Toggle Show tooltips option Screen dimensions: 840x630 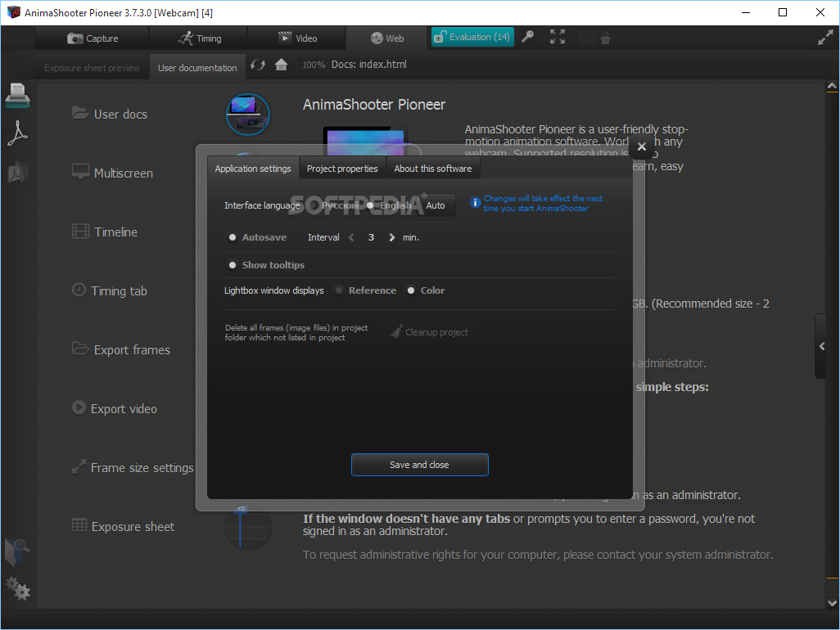pos(267,265)
